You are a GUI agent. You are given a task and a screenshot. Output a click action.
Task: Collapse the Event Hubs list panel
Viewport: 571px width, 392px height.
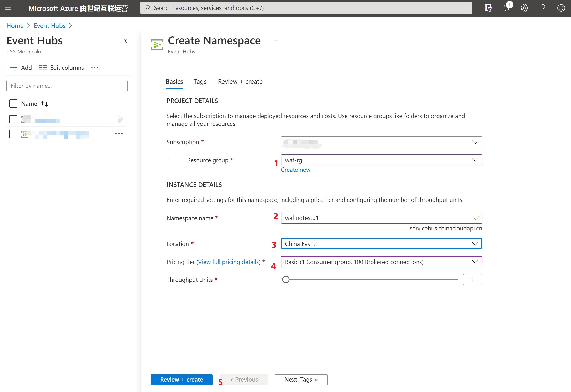pos(125,41)
